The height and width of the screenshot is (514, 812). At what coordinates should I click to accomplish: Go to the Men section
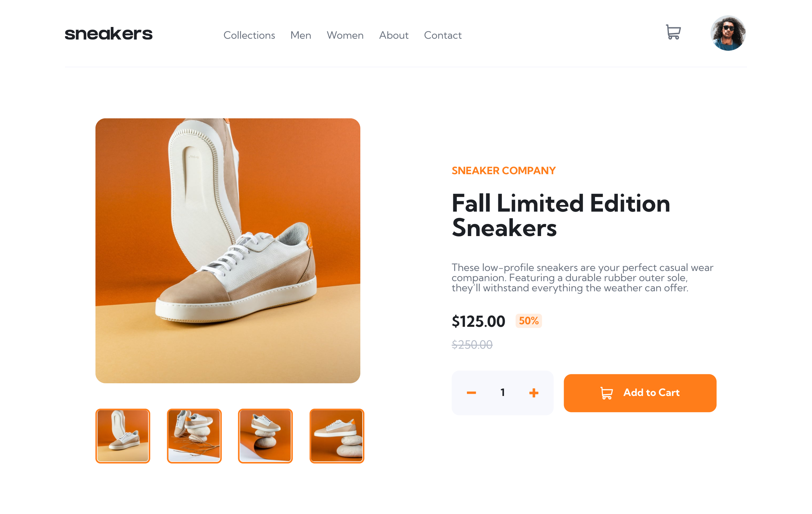point(301,35)
